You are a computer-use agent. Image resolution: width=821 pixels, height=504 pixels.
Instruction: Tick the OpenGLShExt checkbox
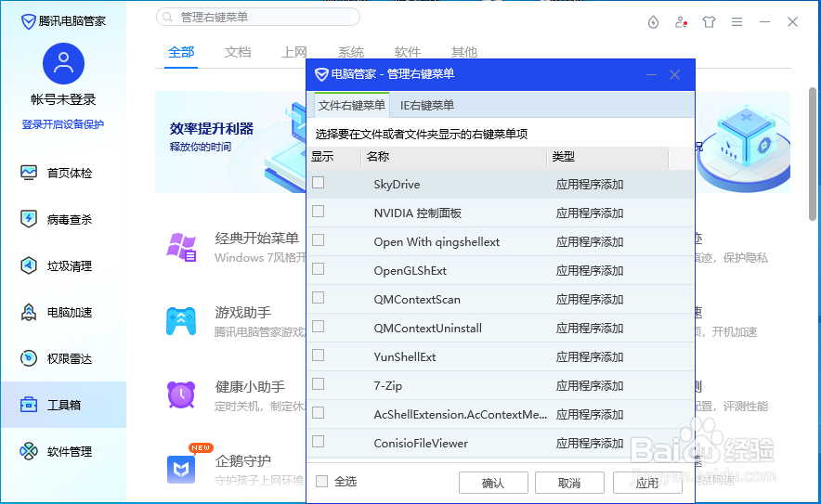318,269
